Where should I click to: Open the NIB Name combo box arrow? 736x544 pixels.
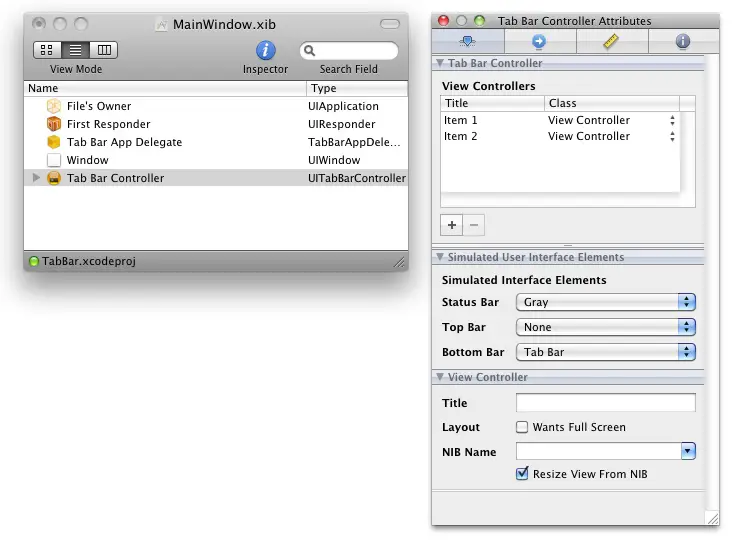(688, 451)
